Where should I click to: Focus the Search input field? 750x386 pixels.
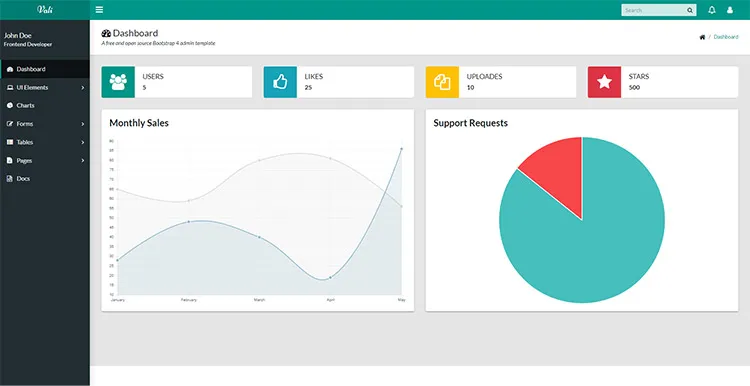coord(654,10)
